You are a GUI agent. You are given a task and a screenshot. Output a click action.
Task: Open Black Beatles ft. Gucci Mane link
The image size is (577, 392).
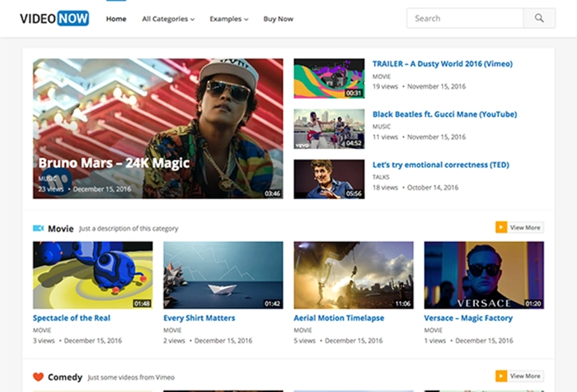coord(444,114)
